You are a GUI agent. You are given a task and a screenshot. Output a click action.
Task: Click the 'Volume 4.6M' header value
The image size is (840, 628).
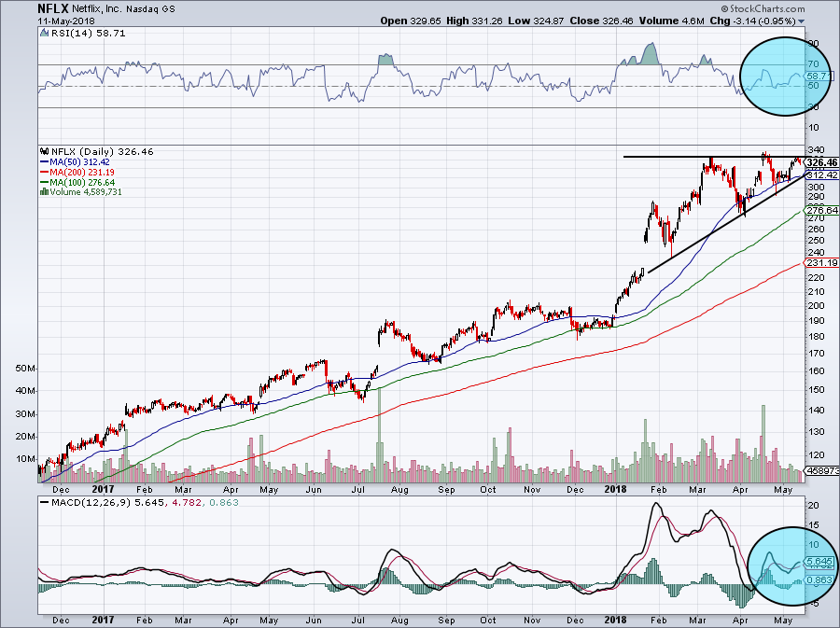(671, 21)
